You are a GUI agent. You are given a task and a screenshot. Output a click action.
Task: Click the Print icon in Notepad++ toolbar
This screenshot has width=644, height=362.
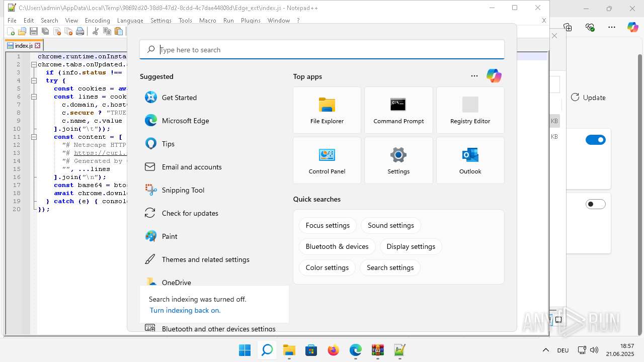79,31
